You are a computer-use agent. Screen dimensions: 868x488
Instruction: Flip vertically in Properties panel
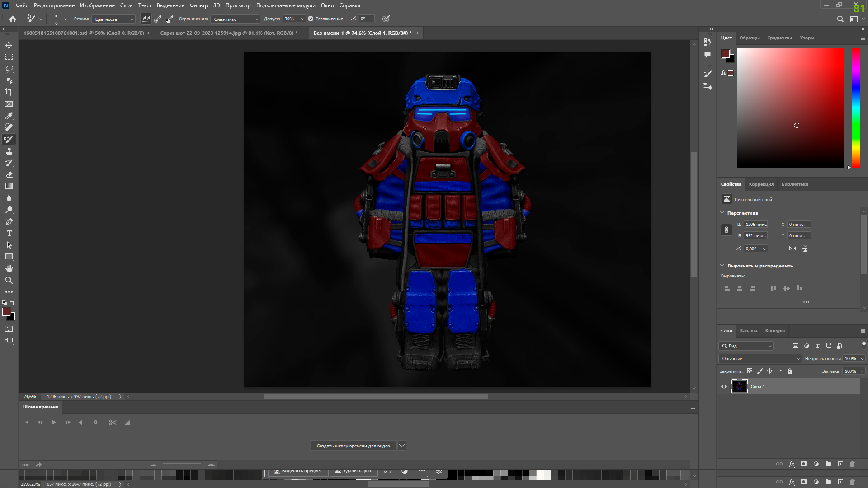coord(805,249)
